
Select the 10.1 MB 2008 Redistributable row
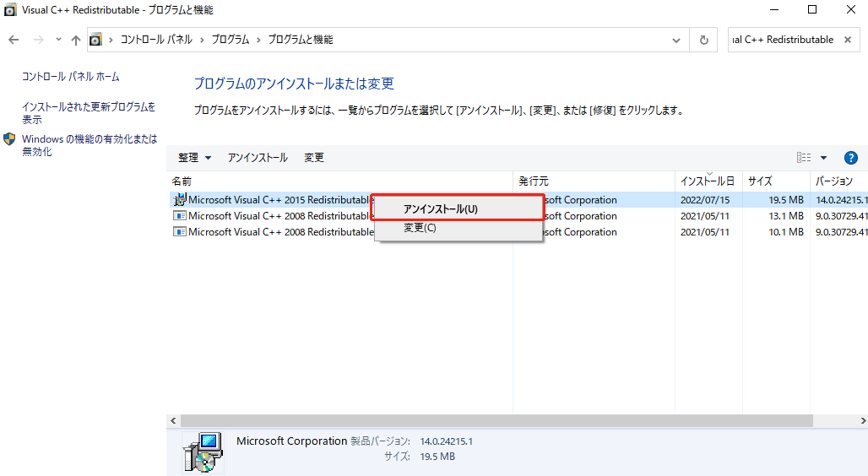point(518,232)
